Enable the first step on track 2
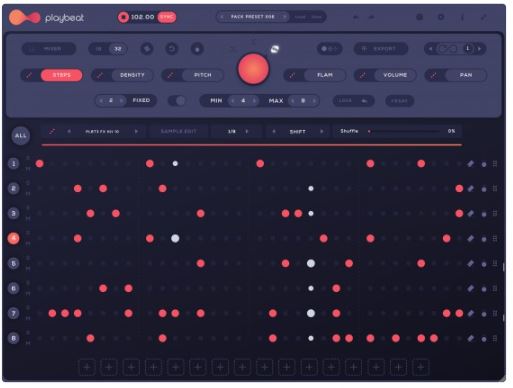The width and height of the screenshot is (513, 388). point(40,189)
